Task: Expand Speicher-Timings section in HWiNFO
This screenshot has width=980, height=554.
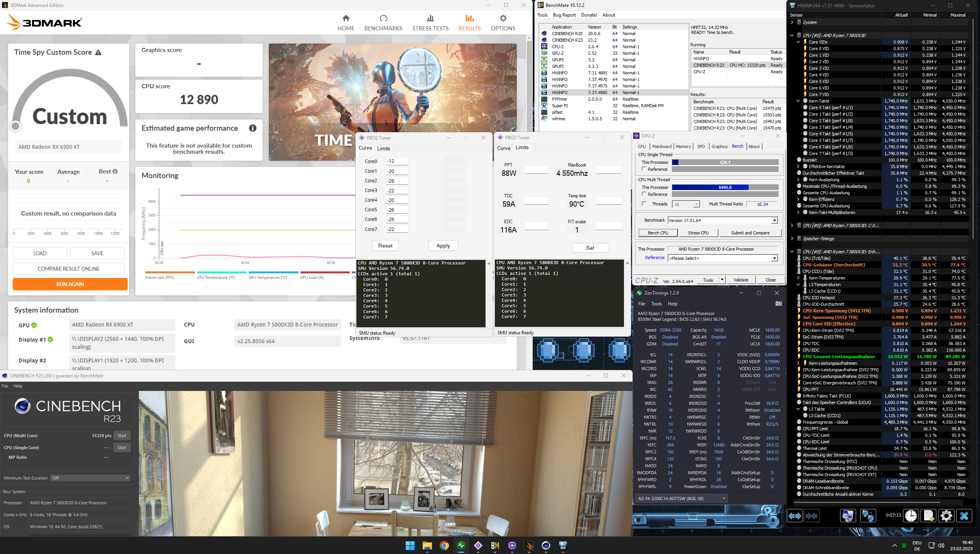Action: coord(792,239)
